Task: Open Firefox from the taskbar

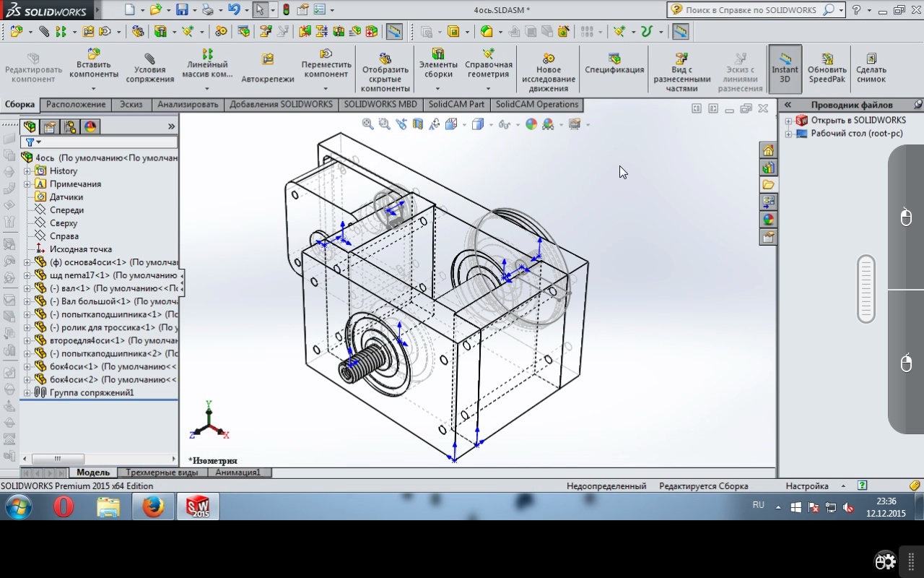Action: (153, 507)
